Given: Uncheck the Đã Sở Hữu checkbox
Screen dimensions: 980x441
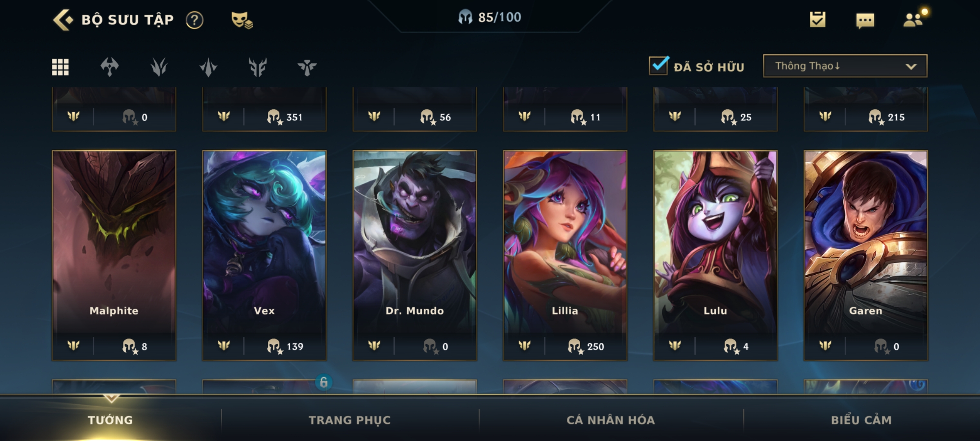Looking at the screenshot, I should click(x=659, y=65).
